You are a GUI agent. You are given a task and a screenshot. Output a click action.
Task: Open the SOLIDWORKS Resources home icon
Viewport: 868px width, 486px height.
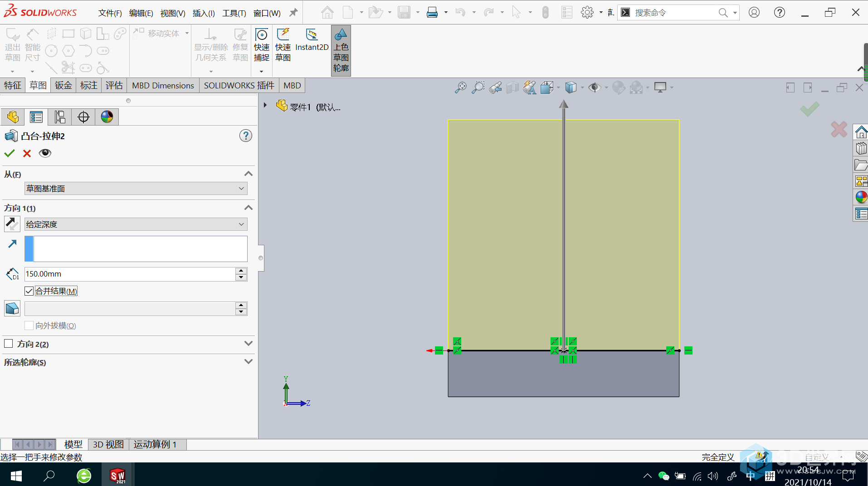coord(861,132)
